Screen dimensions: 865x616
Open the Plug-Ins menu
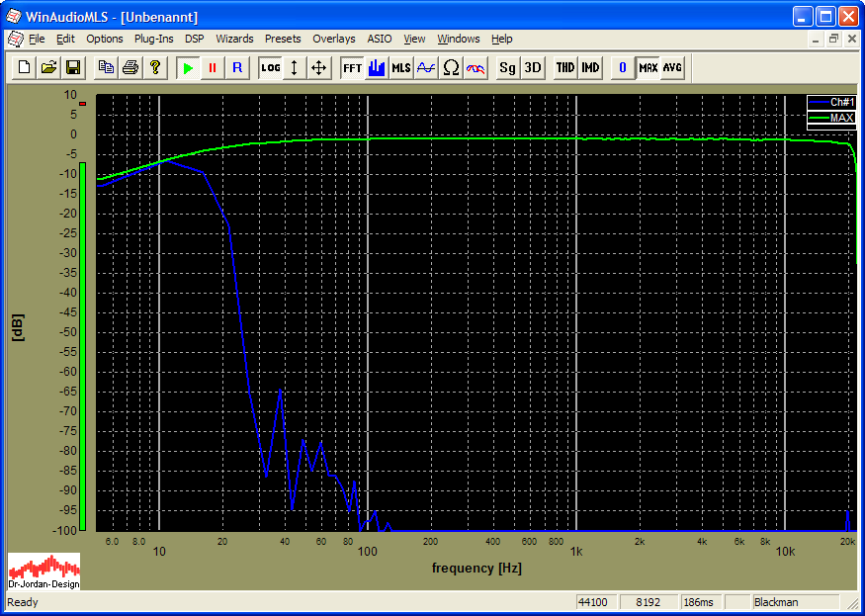click(x=153, y=39)
